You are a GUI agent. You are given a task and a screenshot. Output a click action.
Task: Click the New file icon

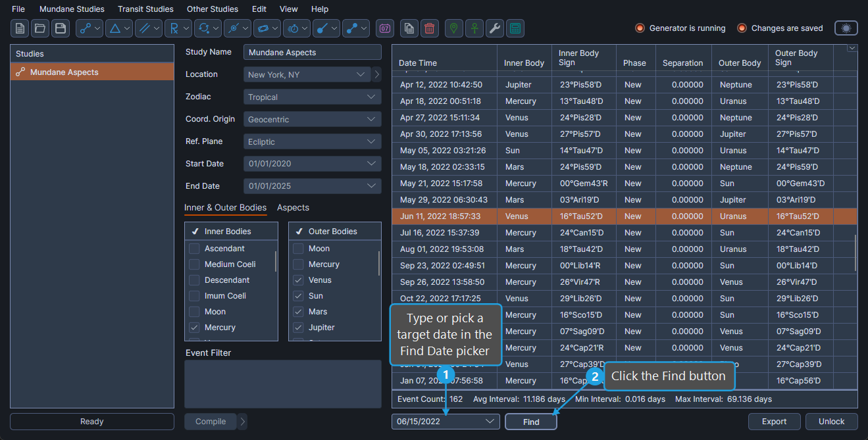(x=20, y=28)
